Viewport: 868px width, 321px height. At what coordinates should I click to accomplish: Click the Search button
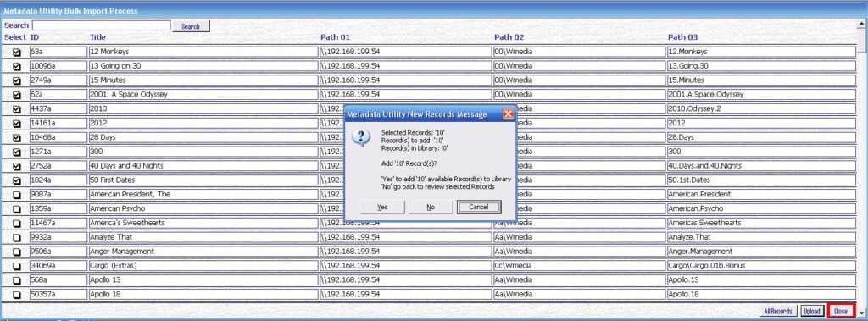pyautogui.click(x=191, y=26)
